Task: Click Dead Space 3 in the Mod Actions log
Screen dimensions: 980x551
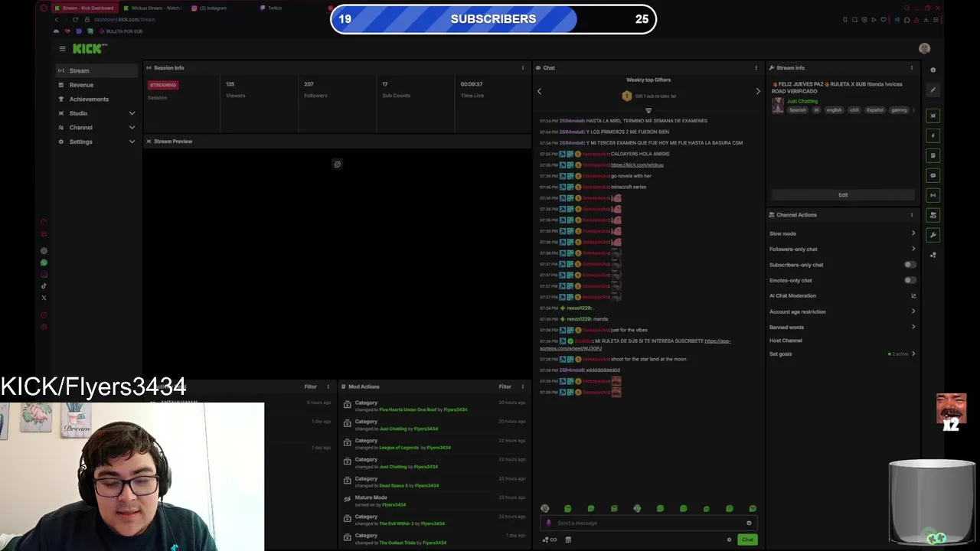Action: pos(392,485)
